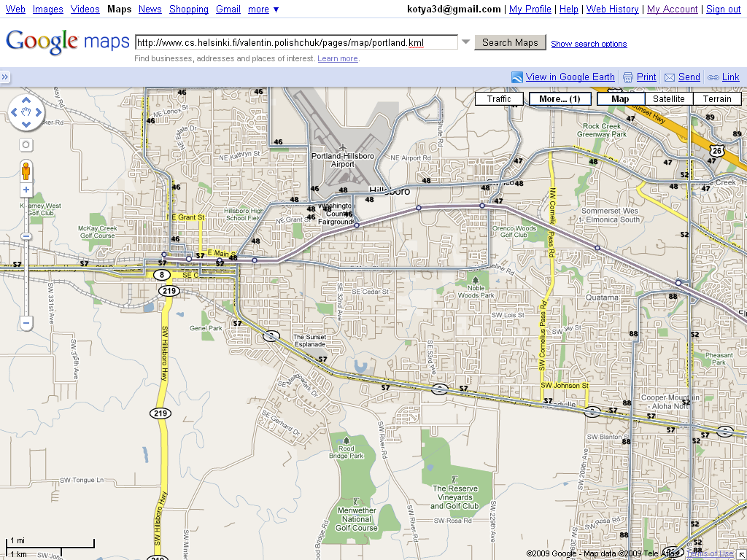This screenshot has height=560, width=747.
Task: Click the Print link
Action: tap(646, 77)
